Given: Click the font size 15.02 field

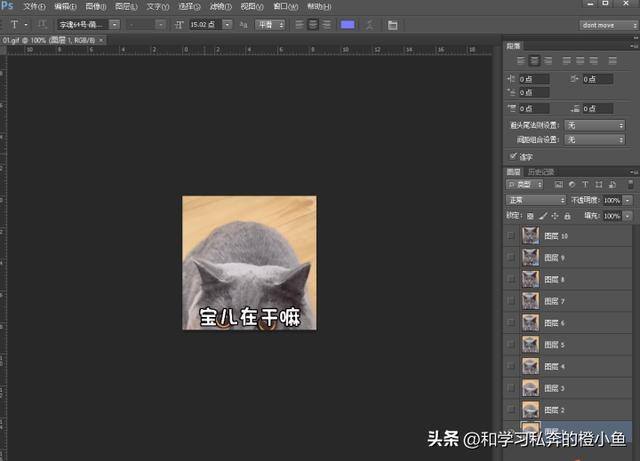Looking at the screenshot, I should tap(205, 24).
